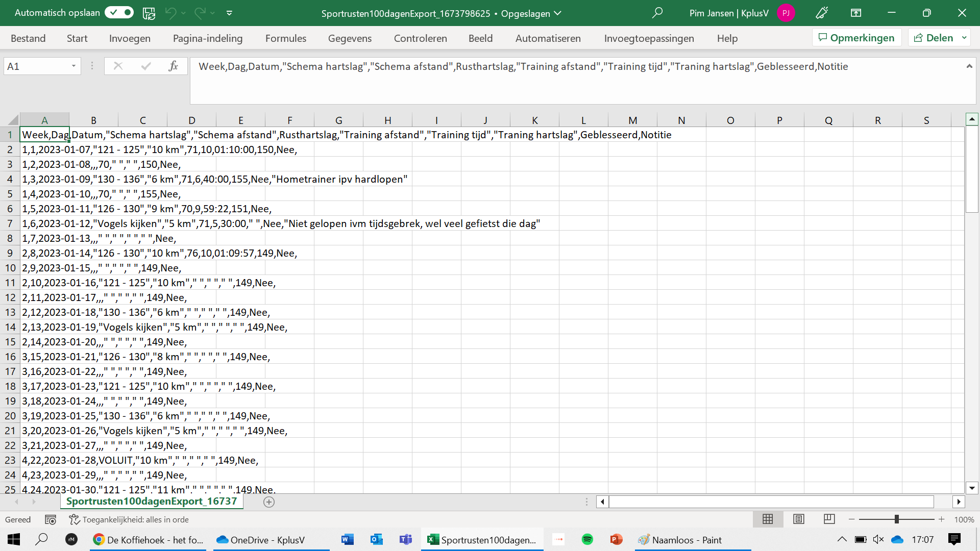This screenshot has width=980, height=551.
Task: Click the Opmerkingen button
Action: 856,38
